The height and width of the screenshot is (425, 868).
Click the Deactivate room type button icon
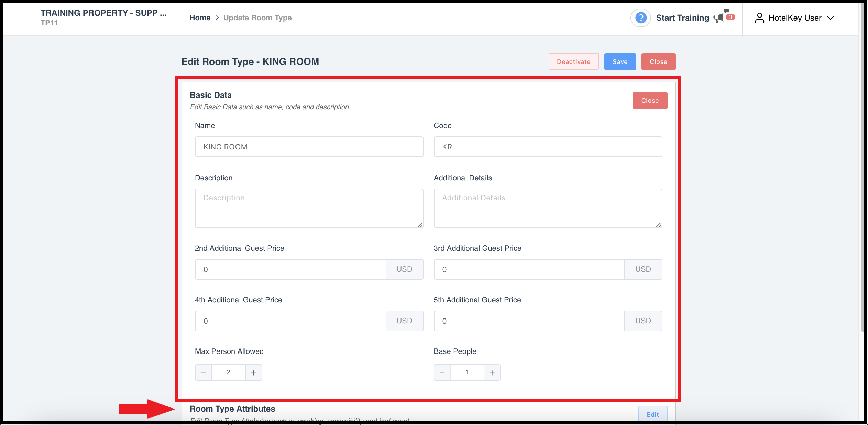coord(573,61)
